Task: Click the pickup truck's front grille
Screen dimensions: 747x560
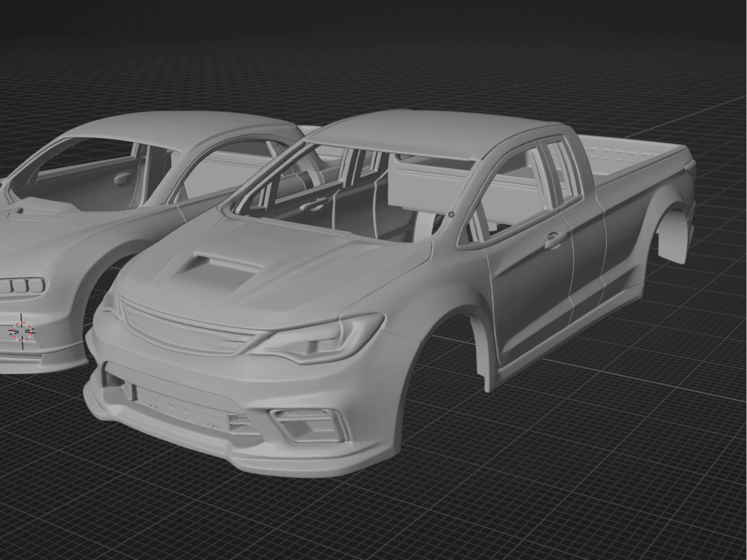Action: tap(187, 327)
